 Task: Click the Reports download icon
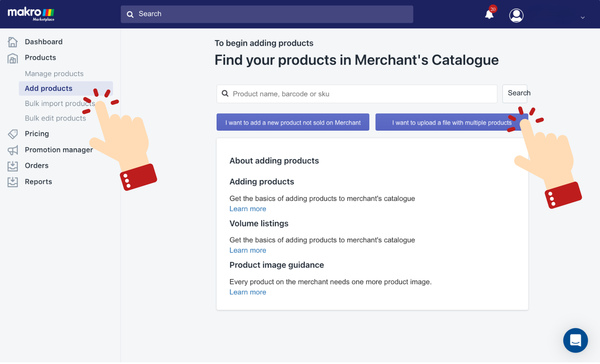pyautogui.click(x=13, y=182)
